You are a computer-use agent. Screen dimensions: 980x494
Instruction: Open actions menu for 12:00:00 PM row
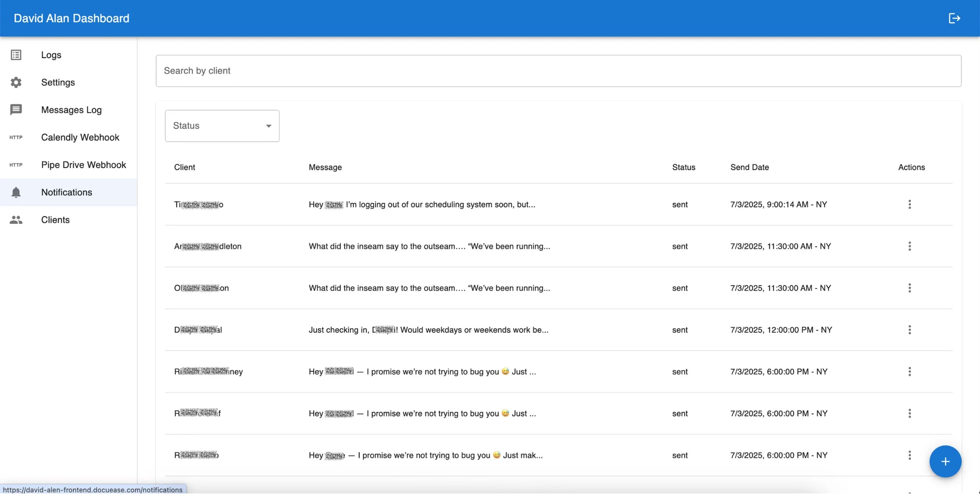[x=909, y=330]
